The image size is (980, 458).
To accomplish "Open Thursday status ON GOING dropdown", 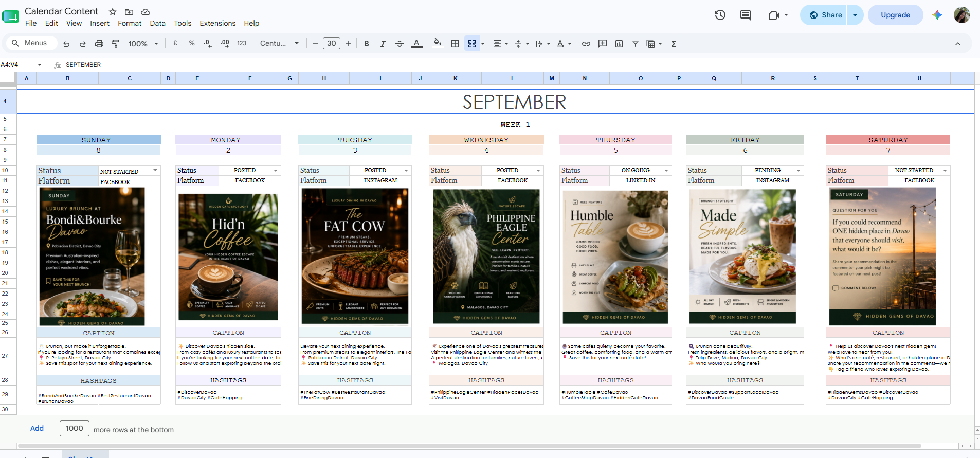I will [x=666, y=170].
